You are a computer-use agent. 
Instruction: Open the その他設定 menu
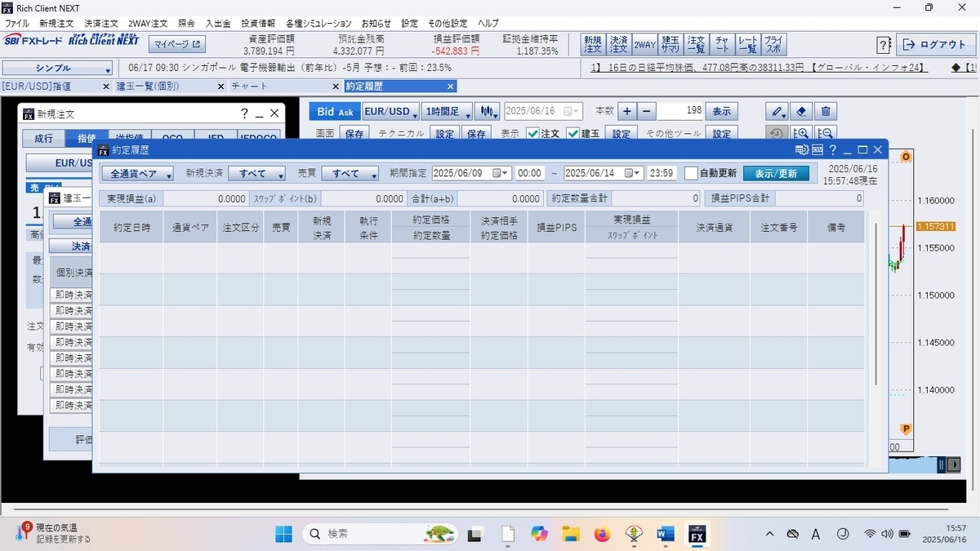click(447, 24)
